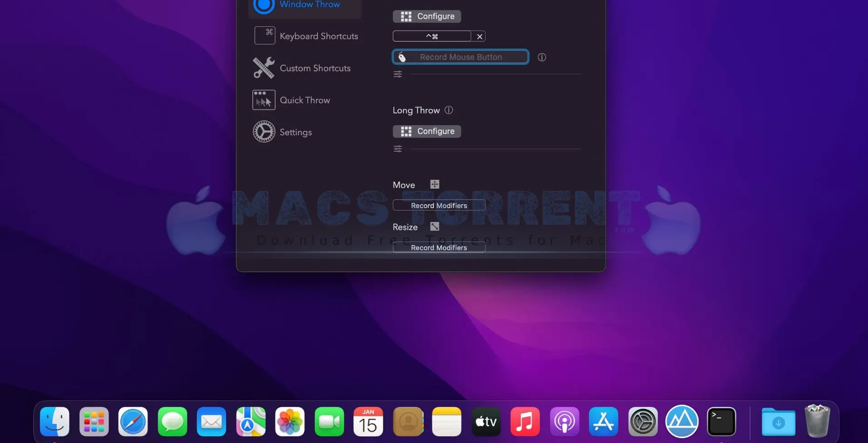This screenshot has width=868, height=443.
Task: Open Podcasts from the Dock
Action: point(565,422)
